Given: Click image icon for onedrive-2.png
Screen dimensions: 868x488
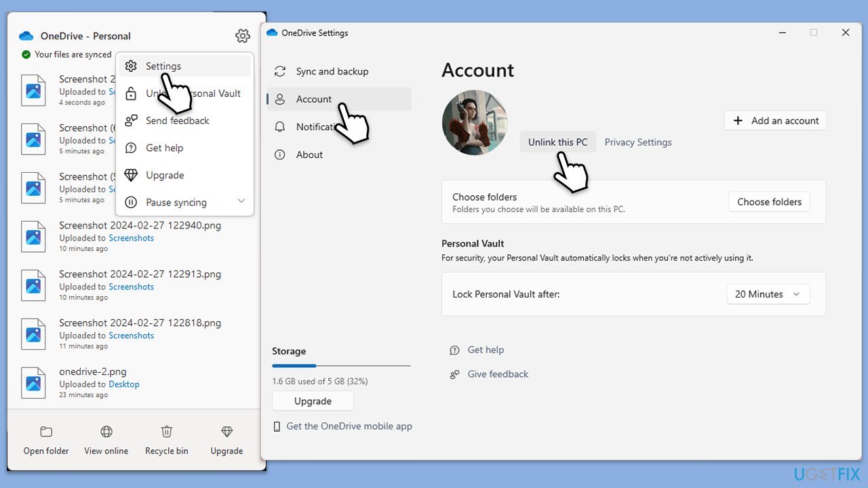Looking at the screenshot, I should click(33, 383).
